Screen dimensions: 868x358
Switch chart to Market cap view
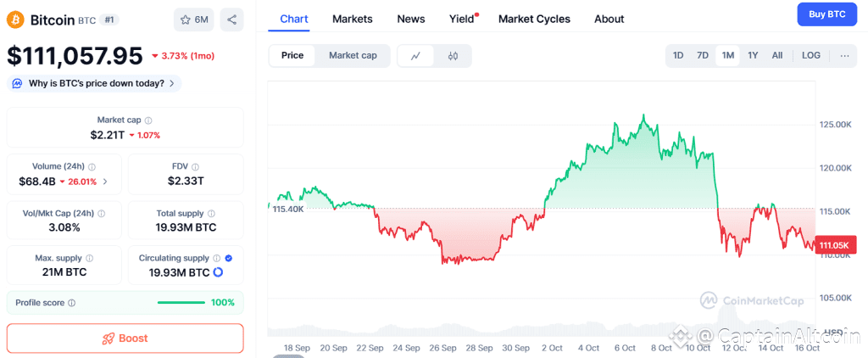point(353,56)
